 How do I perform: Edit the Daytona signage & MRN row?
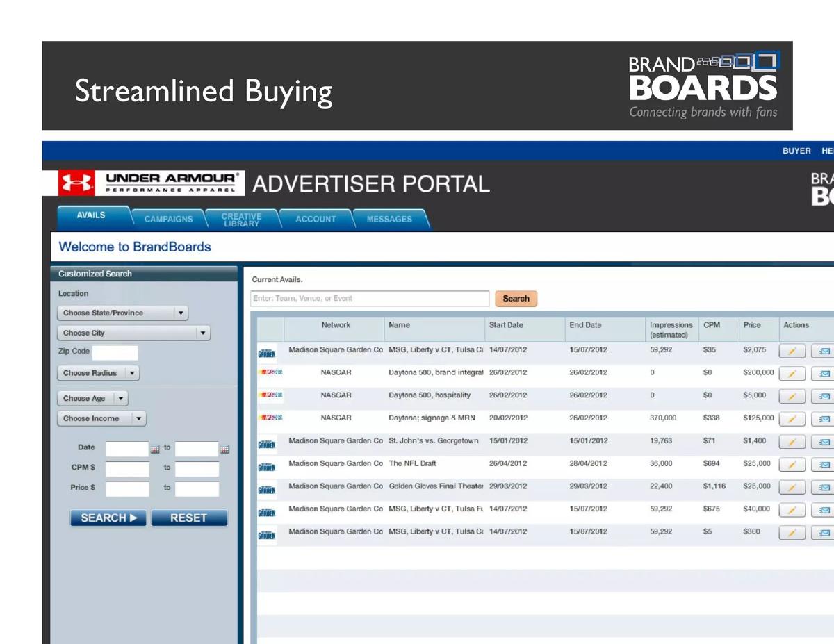pyautogui.click(x=792, y=420)
